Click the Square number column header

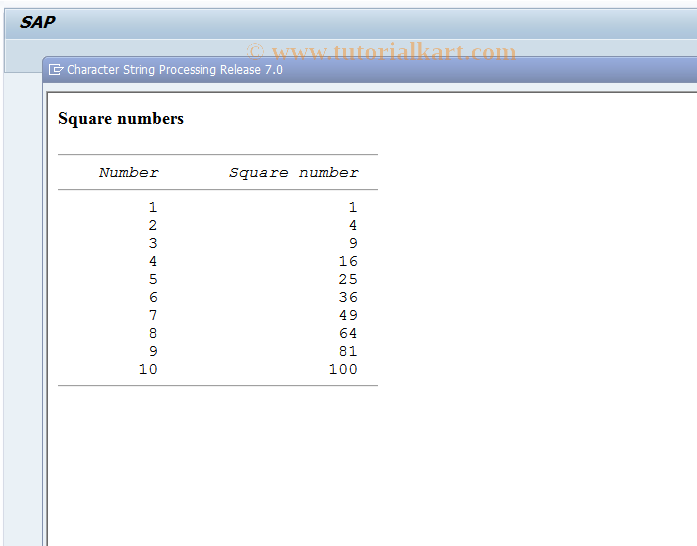tap(294, 173)
